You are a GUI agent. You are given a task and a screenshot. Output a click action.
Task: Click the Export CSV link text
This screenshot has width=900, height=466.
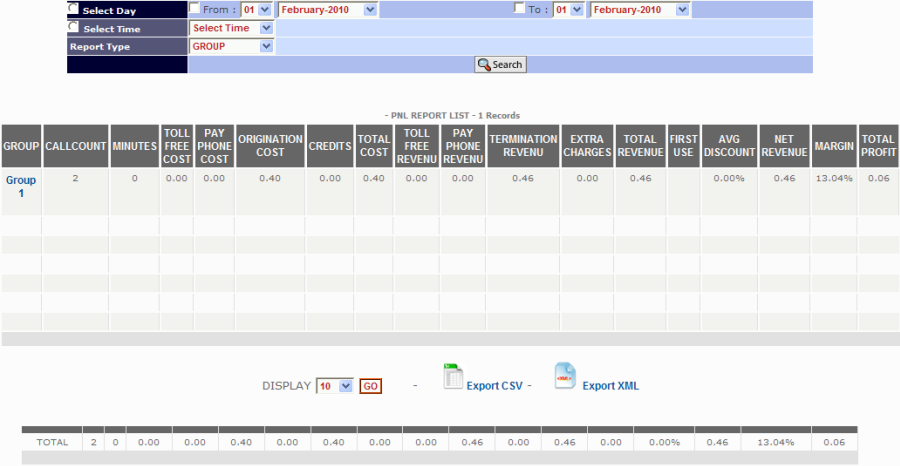(x=494, y=386)
